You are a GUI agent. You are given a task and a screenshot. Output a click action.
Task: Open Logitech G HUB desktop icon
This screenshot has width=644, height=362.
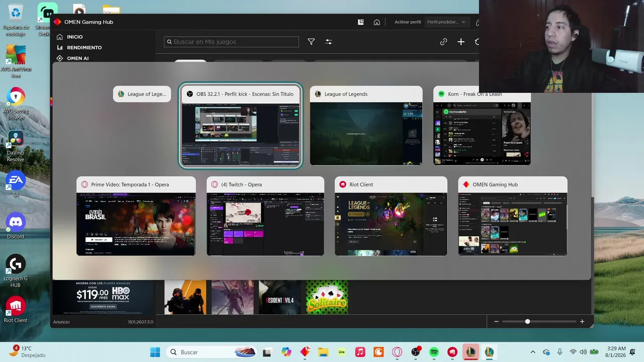(x=16, y=271)
